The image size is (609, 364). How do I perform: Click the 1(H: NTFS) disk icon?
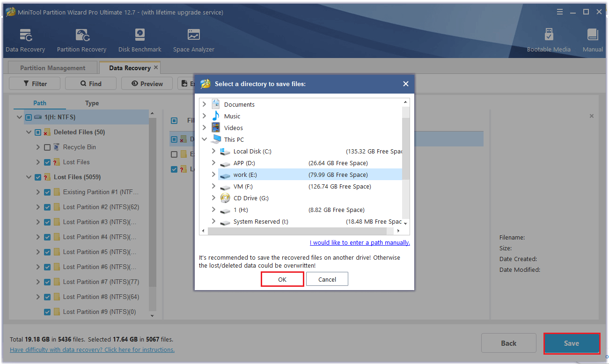click(x=38, y=117)
